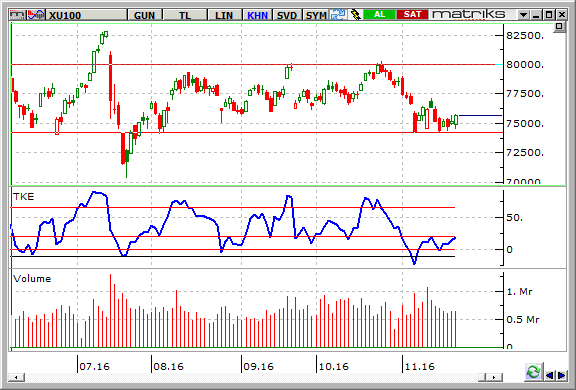This screenshot has width=576, height=390.
Task: Click the 09.16 date axis label
Action: pos(259,366)
